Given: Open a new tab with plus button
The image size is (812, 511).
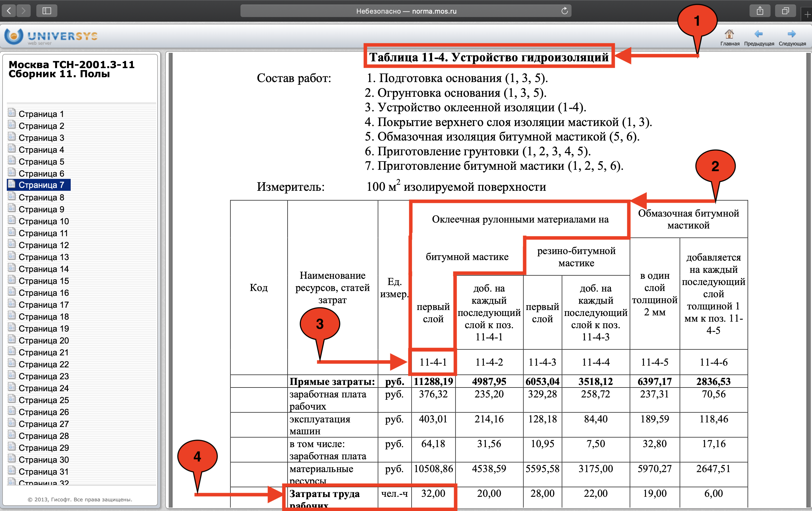Looking at the screenshot, I should (x=807, y=14).
